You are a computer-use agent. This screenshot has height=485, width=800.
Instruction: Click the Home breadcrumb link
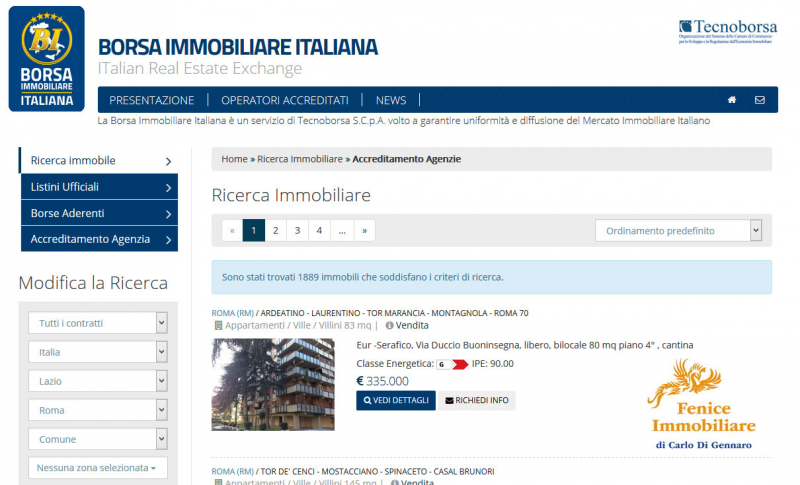point(234,159)
